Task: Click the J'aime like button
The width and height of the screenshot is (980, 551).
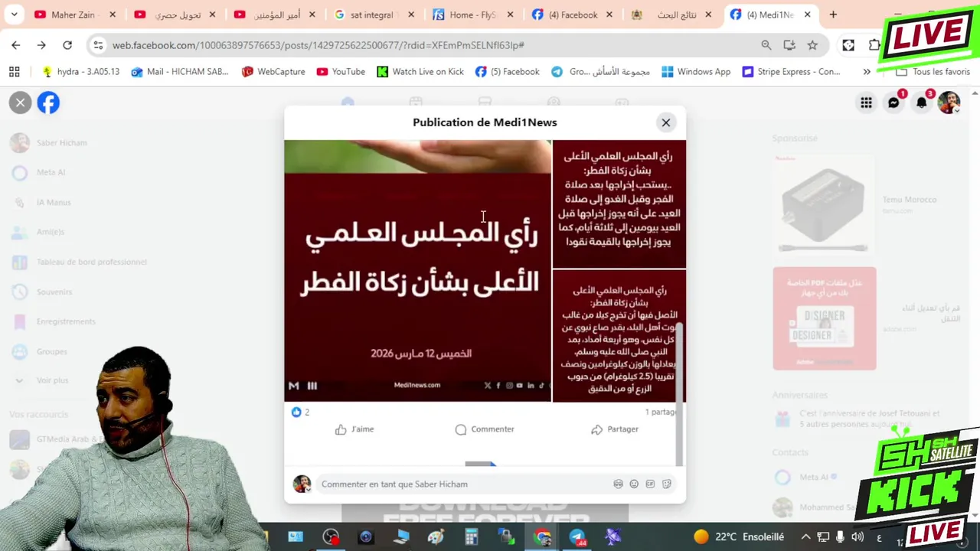Action: [x=354, y=429]
